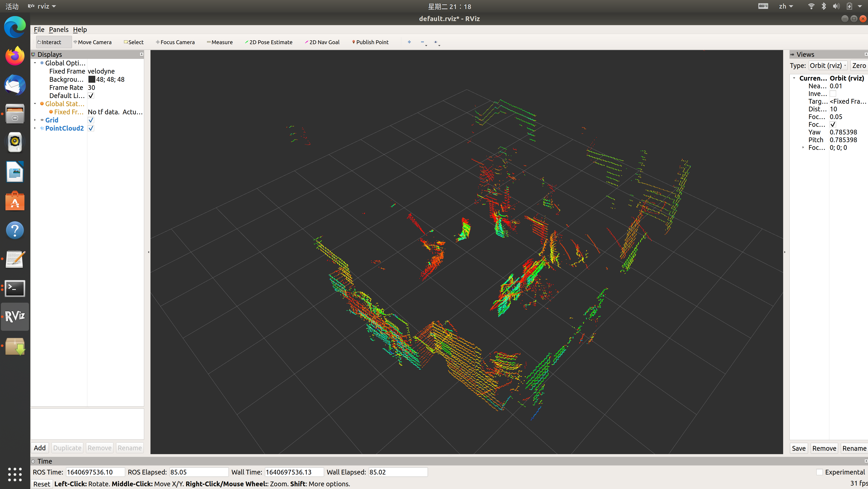Enable the Experimental checkbox
Viewport: 868px width, 489px height.
point(820,472)
